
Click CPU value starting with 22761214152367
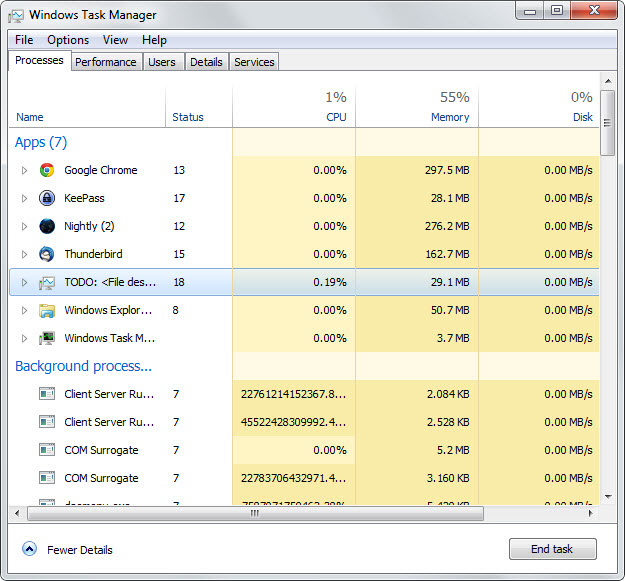[x=293, y=394]
